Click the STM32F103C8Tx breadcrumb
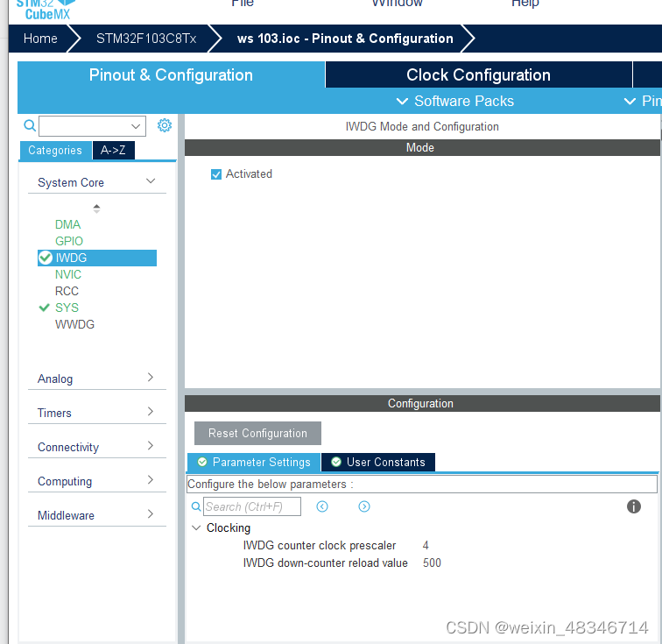 tap(146, 39)
